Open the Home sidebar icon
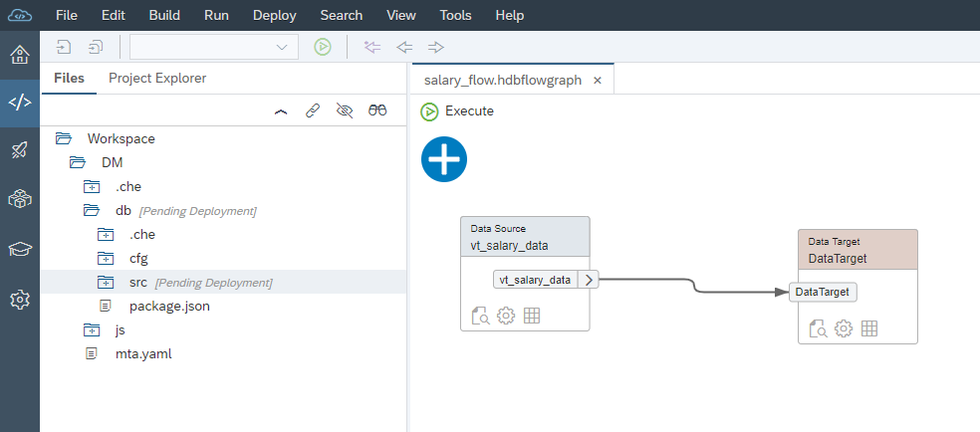 [x=20, y=55]
